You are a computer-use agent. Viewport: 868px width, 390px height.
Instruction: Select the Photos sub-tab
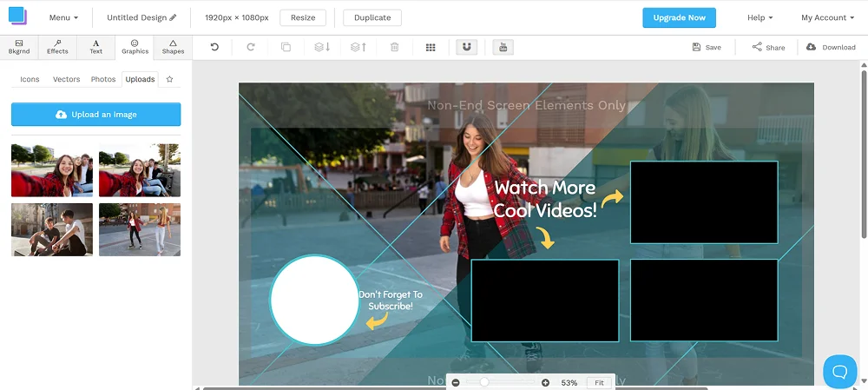coord(103,79)
